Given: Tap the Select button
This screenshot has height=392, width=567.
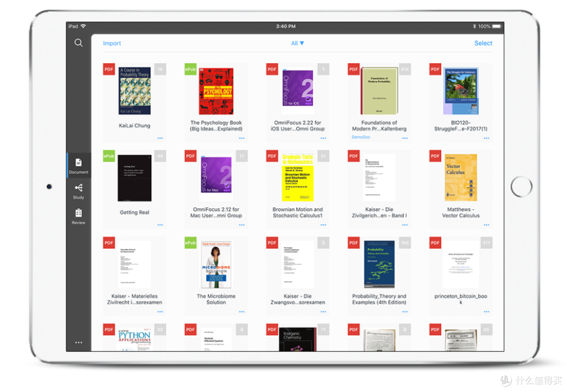Looking at the screenshot, I should pos(483,43).
